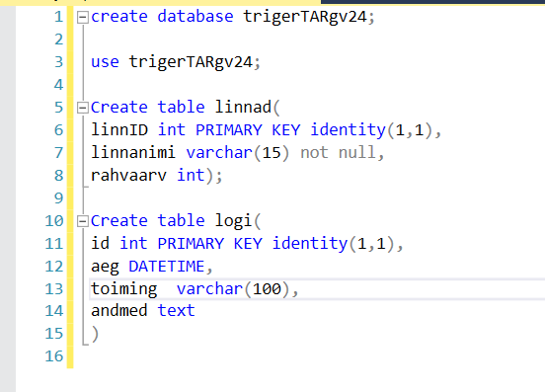Click the 'text' type after andmed

click(176, 310)
